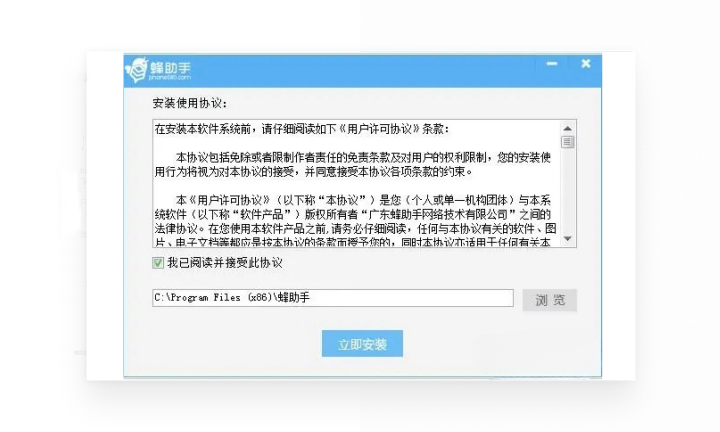Close the 蜂助手 installer window
This screenshot has width=720, height=432.
point(586,63)
